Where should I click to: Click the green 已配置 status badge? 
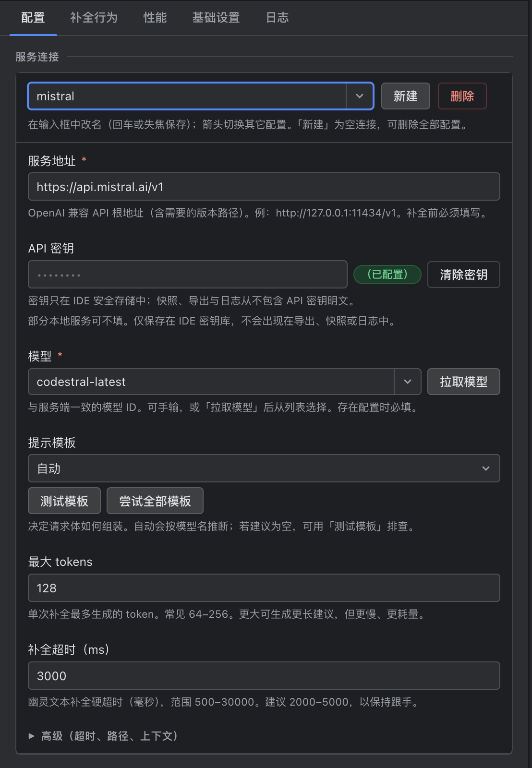[387, 275]
